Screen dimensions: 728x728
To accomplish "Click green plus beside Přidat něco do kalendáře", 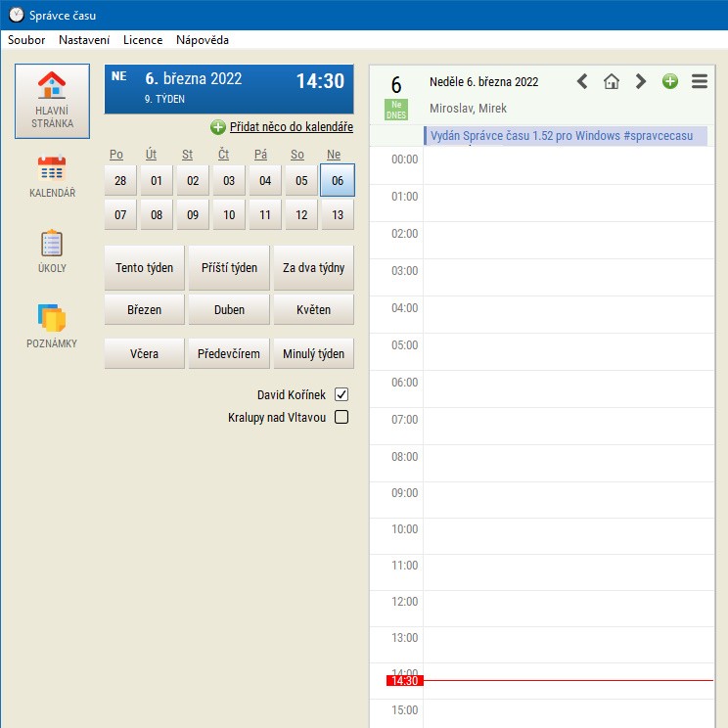I will coord(218,127).
